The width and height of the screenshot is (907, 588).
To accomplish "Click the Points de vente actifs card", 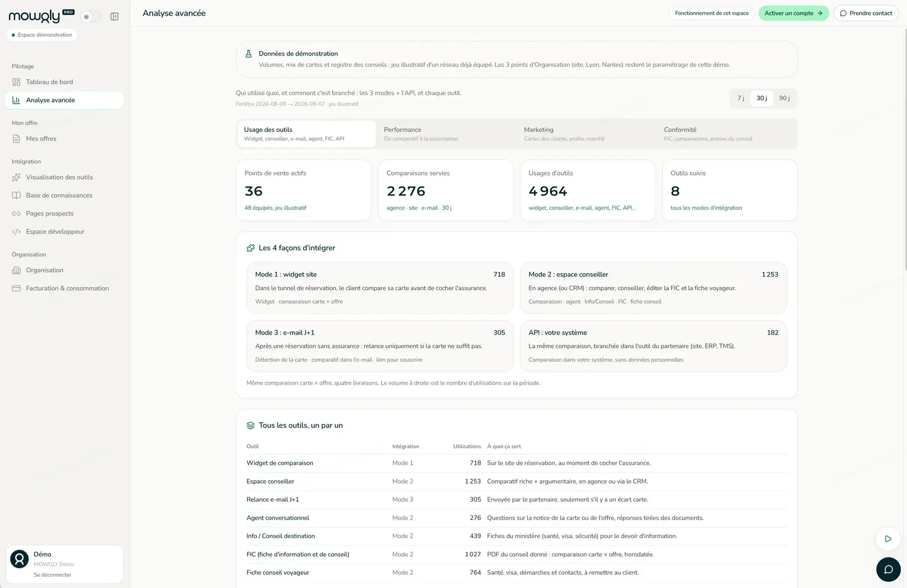I will click(304, 190).
